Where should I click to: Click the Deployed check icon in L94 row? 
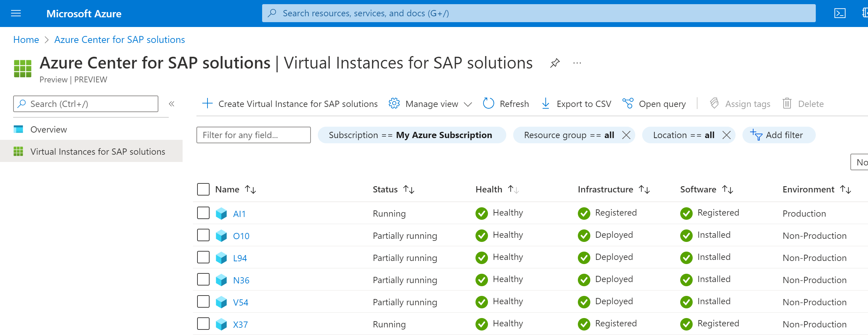584,258
